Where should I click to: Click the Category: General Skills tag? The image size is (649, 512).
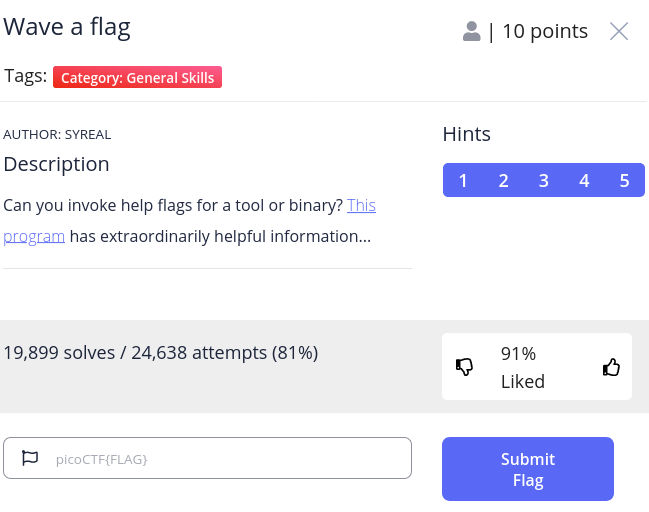[137, 77]
